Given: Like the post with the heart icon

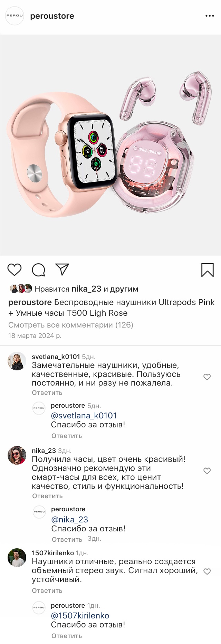Looking at the screenshot, I should click(x=15, y=269).
